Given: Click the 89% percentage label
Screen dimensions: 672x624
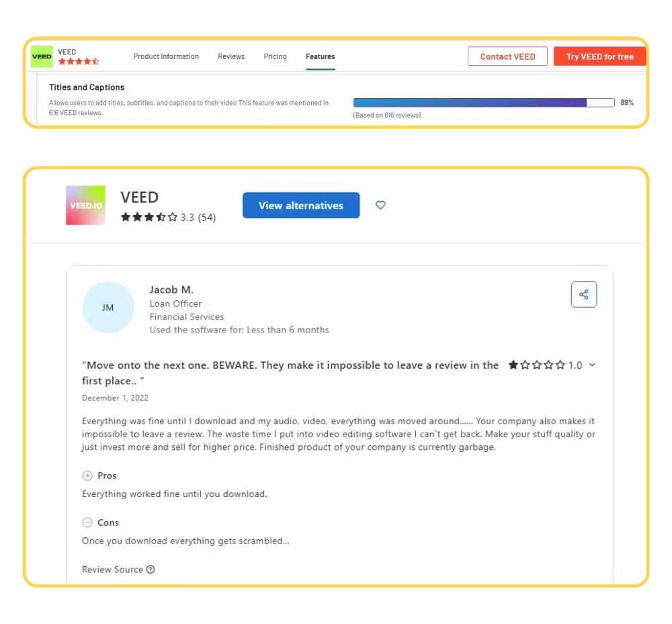Looking at the screenshot, I should (626, 102).
